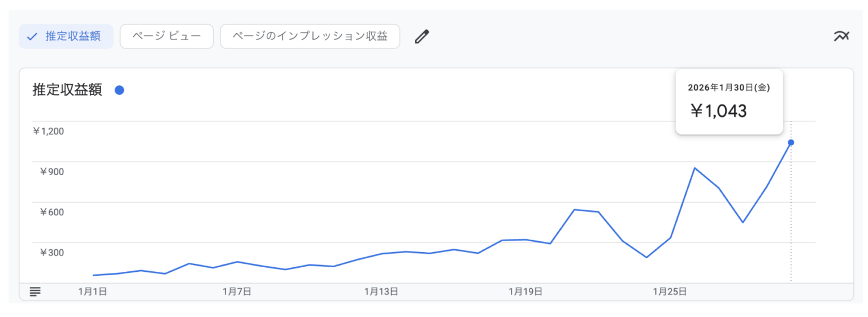
Task: Click the ¥600 y-axis label
Action: click(51, 212)
